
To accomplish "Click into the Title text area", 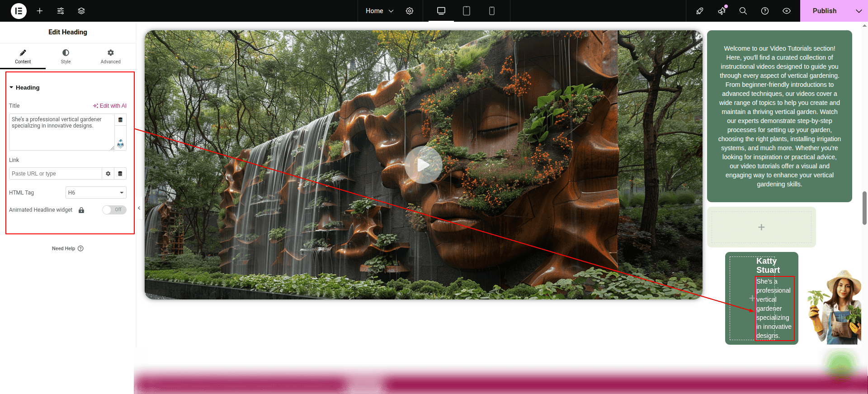I will (x=61, y=132).
